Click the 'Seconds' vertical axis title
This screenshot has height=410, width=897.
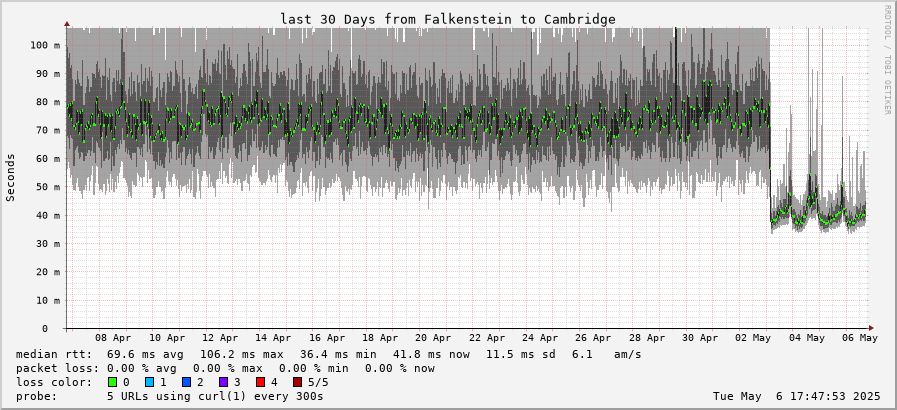[x=11, y=177]
